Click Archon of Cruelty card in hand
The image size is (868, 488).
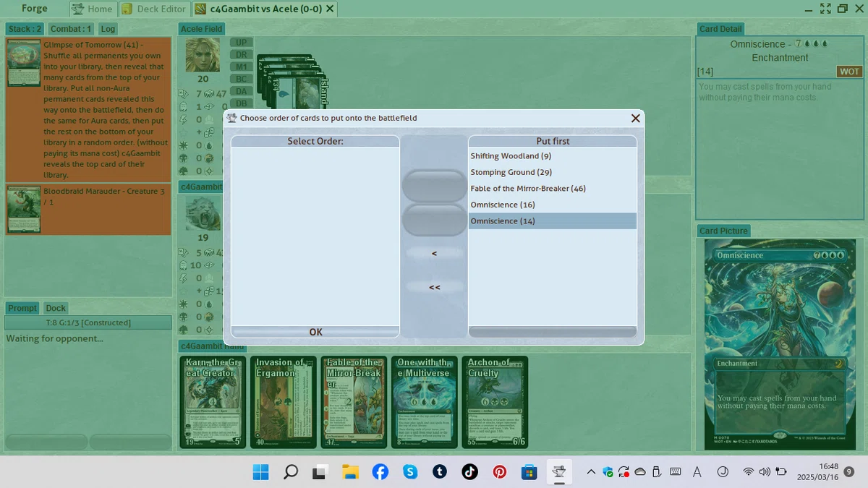pos(496,402)
